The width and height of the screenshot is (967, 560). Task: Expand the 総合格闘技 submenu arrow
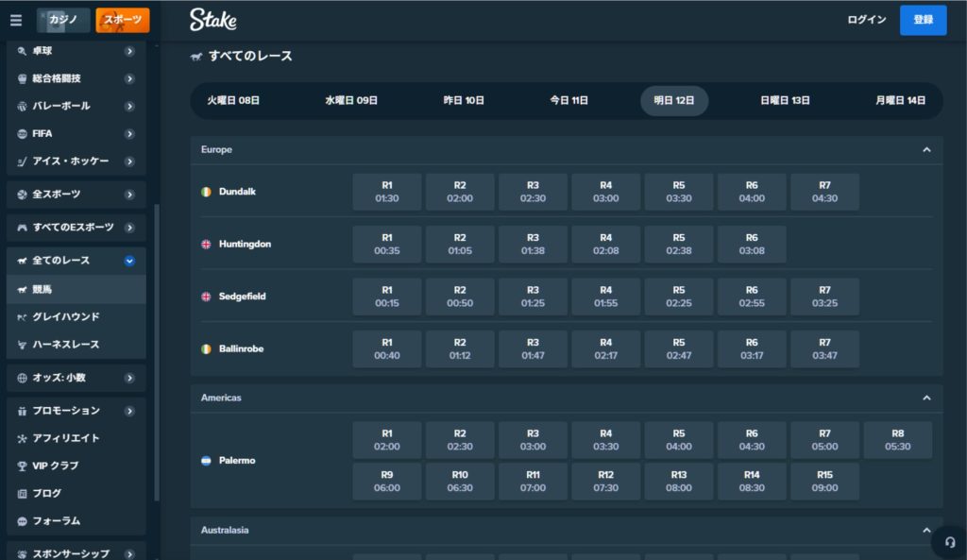(x=129, y=78)
